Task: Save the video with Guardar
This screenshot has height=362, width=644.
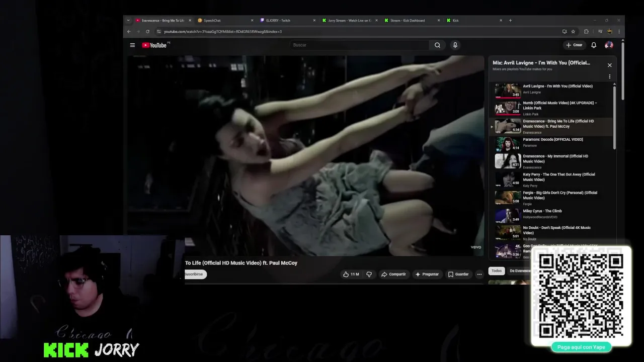Action: 458,274
